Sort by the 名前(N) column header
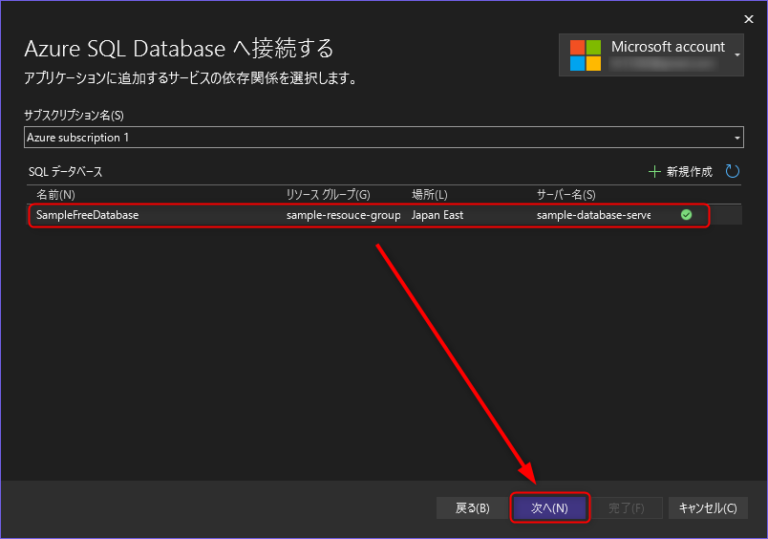 [x=56, y=194]
